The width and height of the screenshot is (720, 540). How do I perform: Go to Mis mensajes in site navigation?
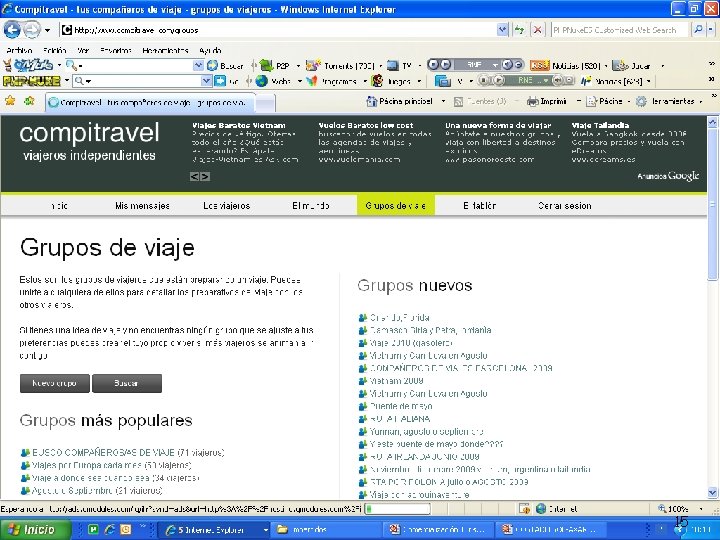(x=142, y=206)
